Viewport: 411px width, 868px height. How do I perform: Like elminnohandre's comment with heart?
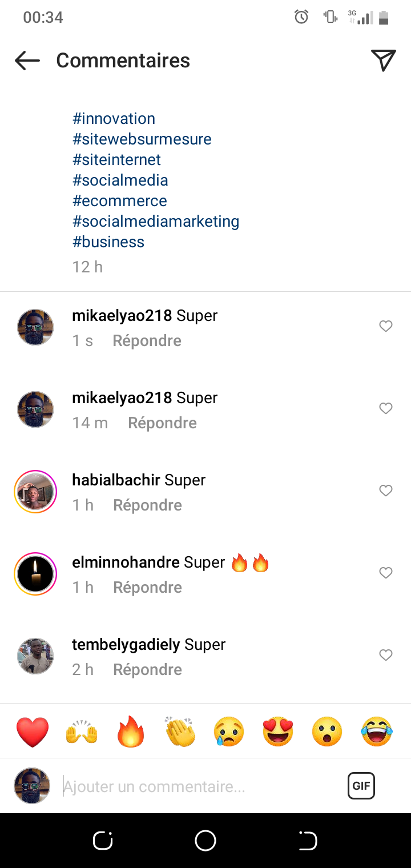coord(386,573)
